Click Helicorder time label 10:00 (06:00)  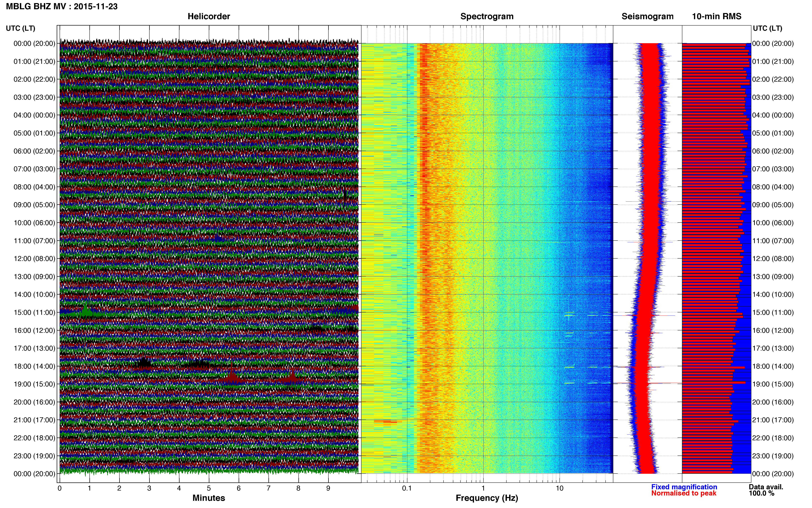tap(34, 223)
